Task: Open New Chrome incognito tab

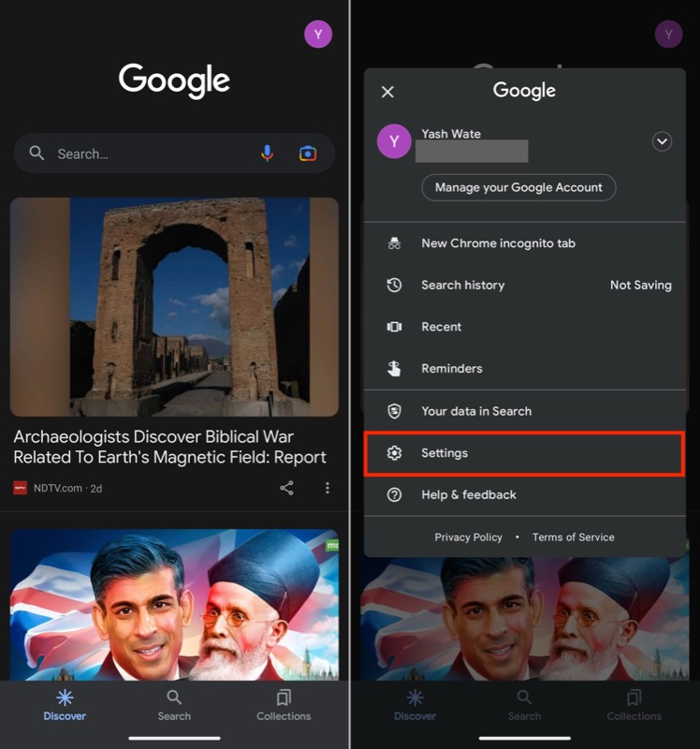Action: click(525, 243)
